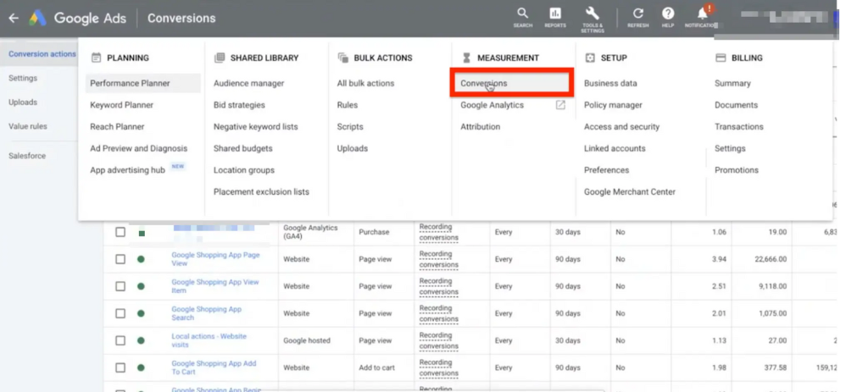Image resolution: width=868 pixels, height=392 pixels.
Task: Open Rules under Bulk Actions
Action: 348,104
